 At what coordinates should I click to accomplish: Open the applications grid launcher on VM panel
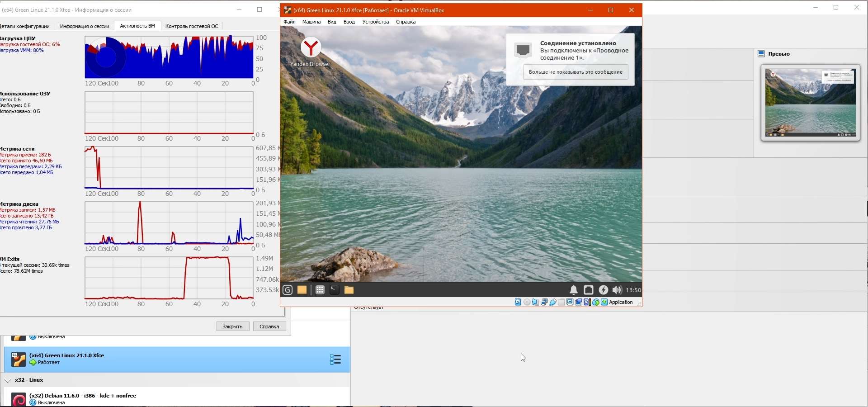coord(320,290)
